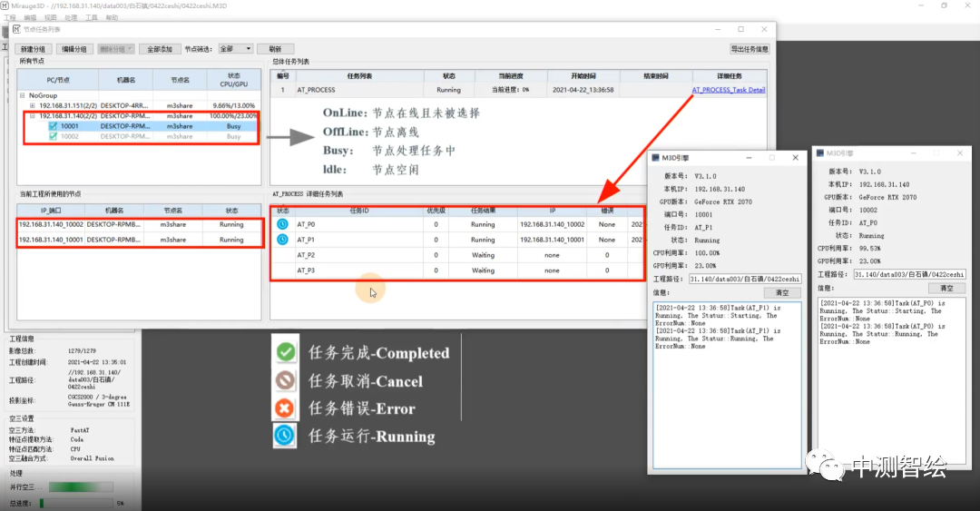Viewport: 980px width, 511px height.
Task: Click the green Completed checkmark icon
Action: [x=286, y=352]
